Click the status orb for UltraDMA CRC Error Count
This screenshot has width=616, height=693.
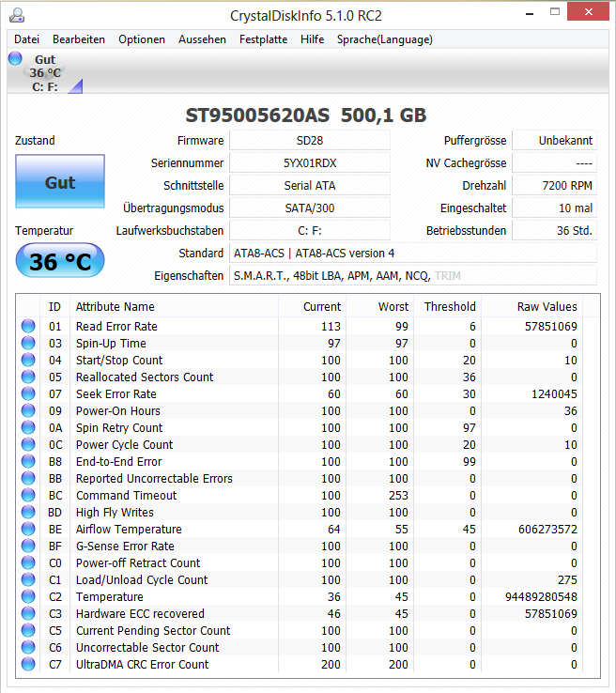tap(28, 664)
